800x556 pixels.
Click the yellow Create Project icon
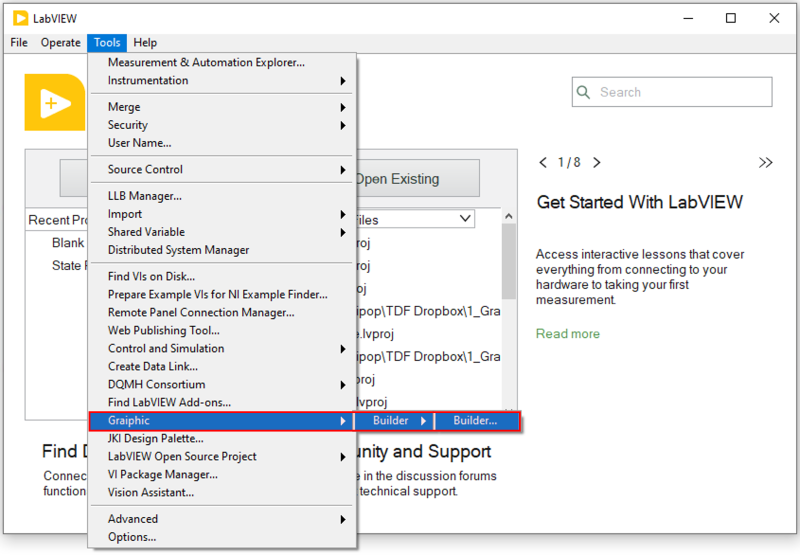(55, 103)
